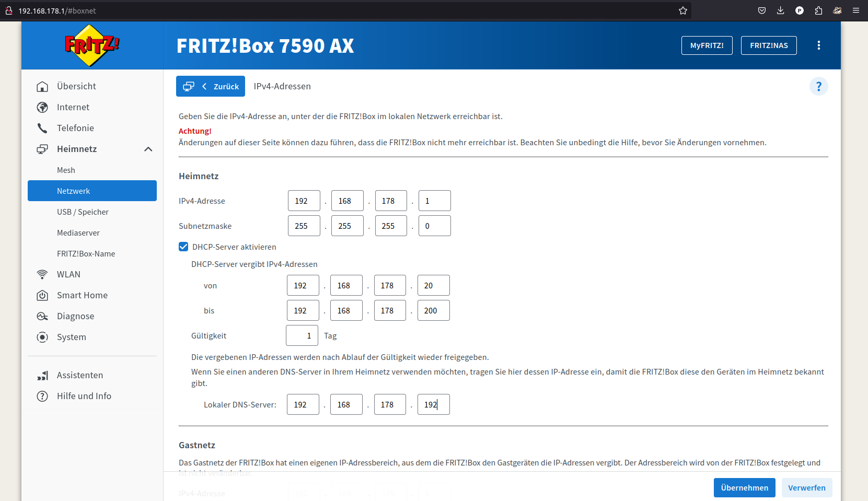
Task: Open the three-dot options menu
Action: coord(818,45)
